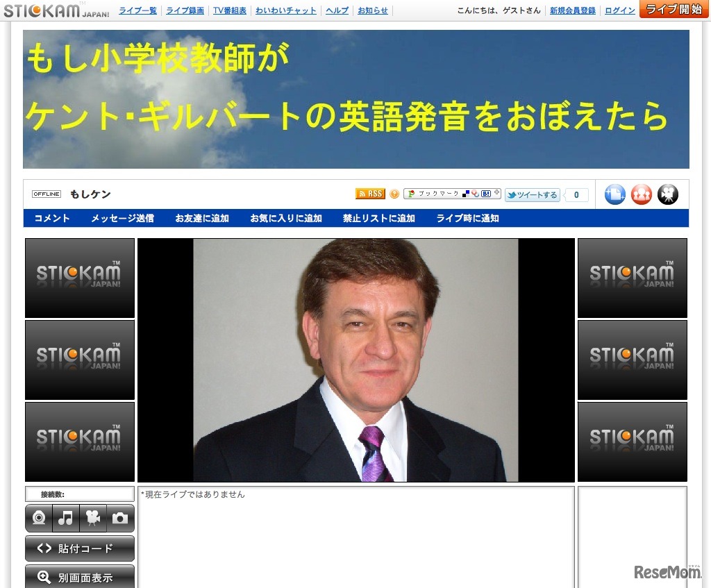This screenshot has width=711, height=588.
Task: Select コメント in the blue menu bar
Action: [x=51, y=218]
